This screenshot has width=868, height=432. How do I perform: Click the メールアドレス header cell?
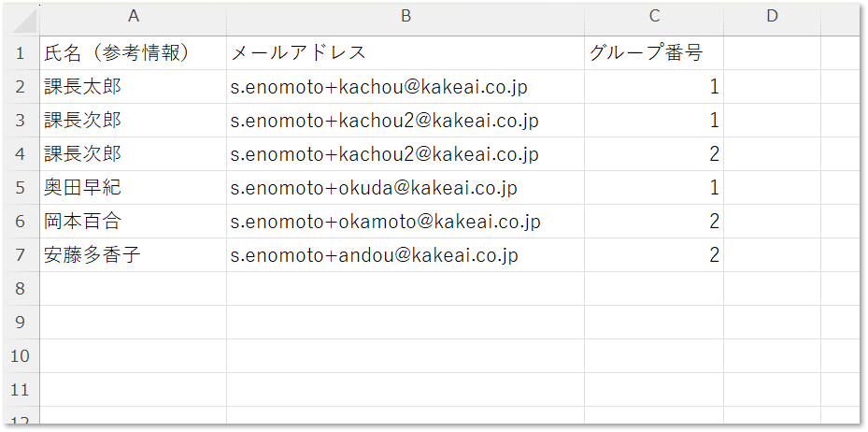coord(406,53)
